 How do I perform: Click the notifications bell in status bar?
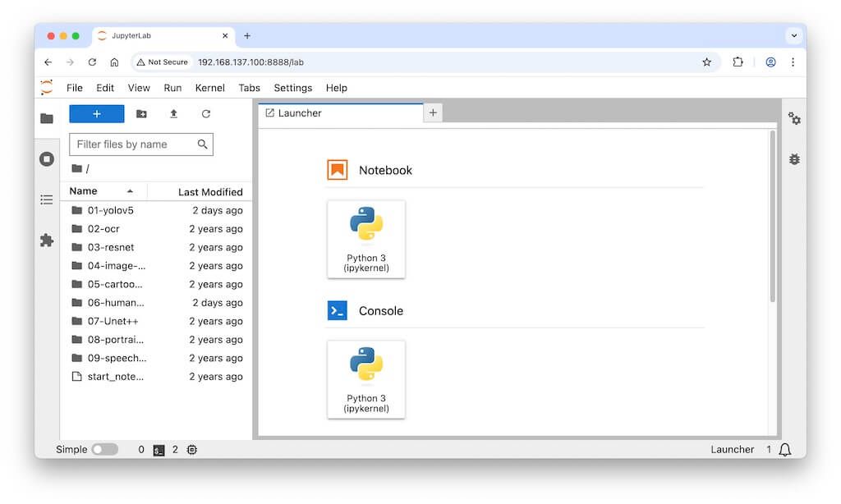[785, 450]
